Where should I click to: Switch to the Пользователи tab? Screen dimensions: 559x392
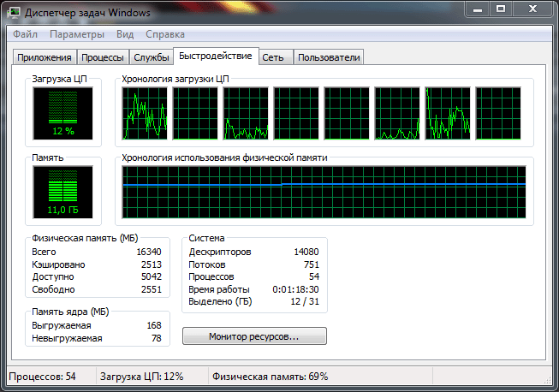[x=329, y=57]
